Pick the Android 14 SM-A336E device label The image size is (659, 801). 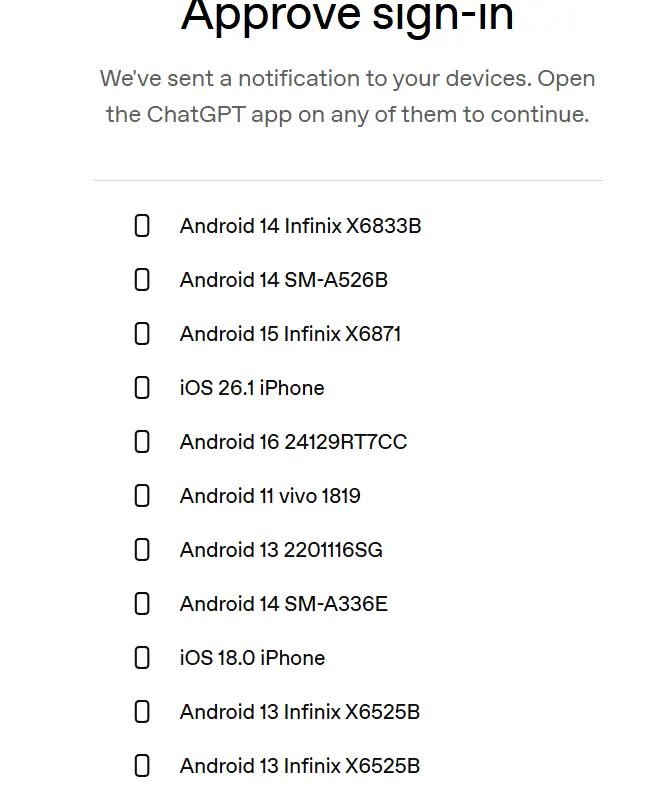click(284, 604)
